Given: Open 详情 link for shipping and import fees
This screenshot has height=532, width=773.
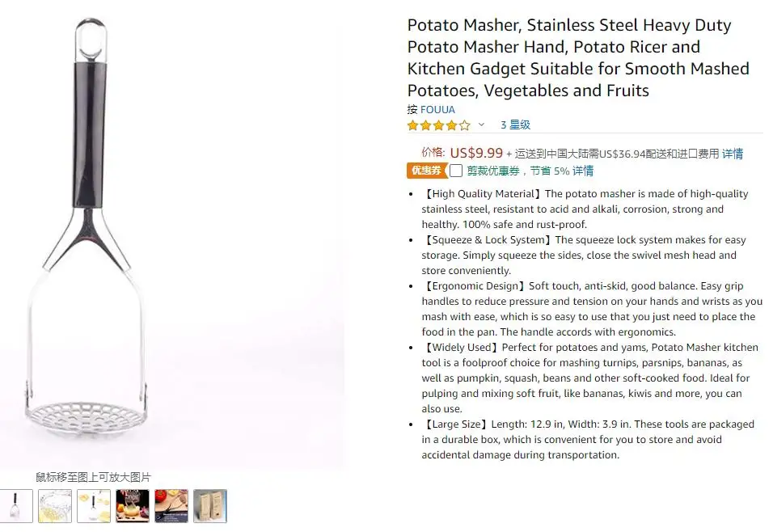Looking at the screenshot, I should click(x=732, y=154).
